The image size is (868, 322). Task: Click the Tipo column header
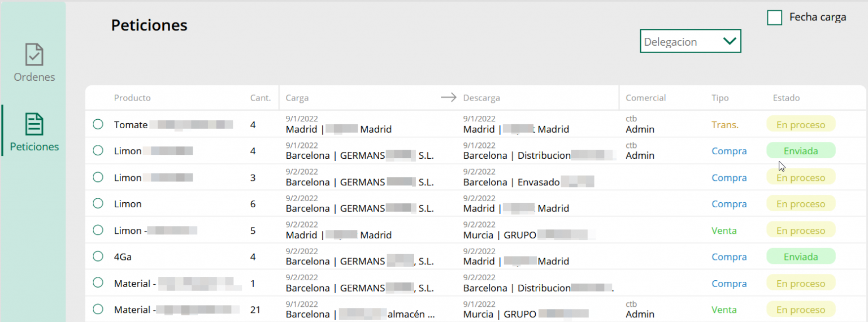(719, 98)
